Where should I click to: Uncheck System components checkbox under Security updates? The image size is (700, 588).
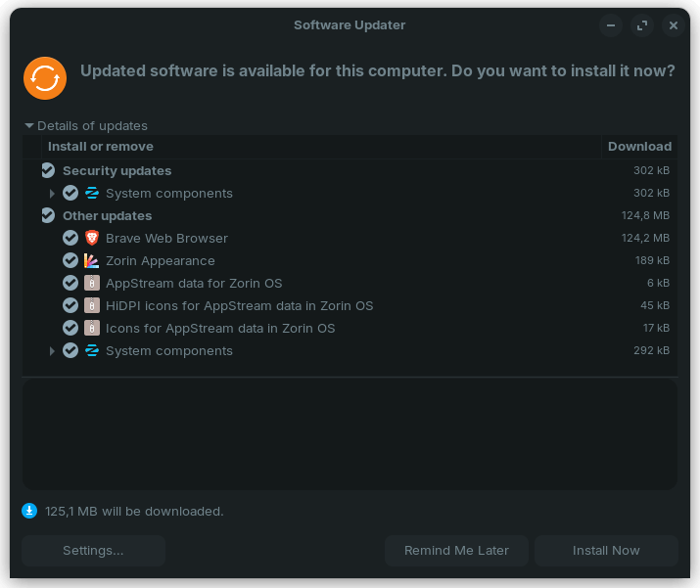[x=70, y=193]
